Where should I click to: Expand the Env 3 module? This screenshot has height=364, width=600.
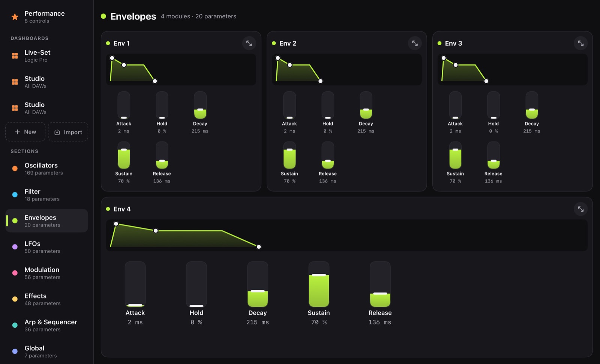tap(580, 43)
